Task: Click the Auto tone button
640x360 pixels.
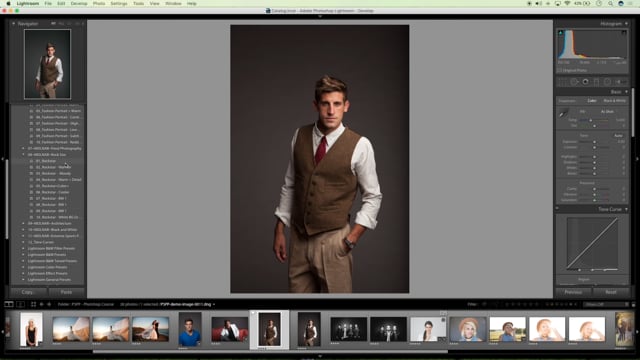Action: (618, 136)
